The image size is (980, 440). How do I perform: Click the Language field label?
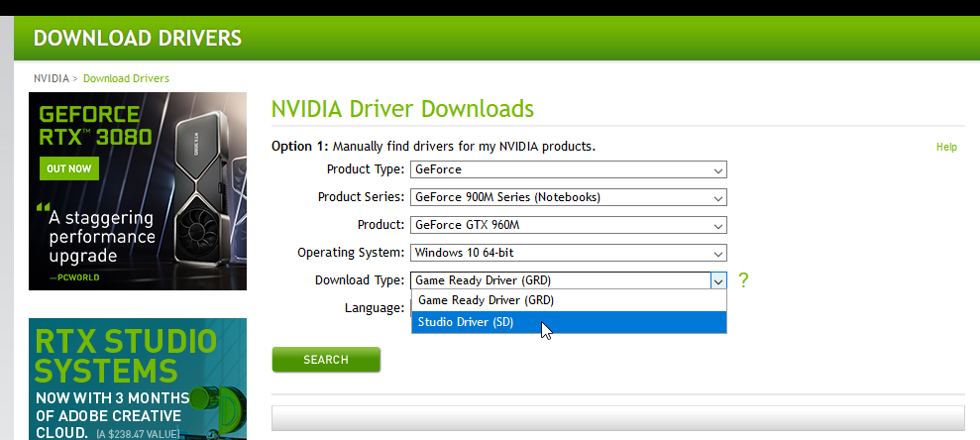375,308
